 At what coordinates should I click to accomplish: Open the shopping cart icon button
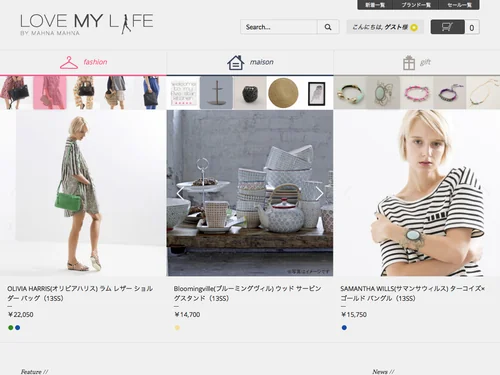pos(447,27)
